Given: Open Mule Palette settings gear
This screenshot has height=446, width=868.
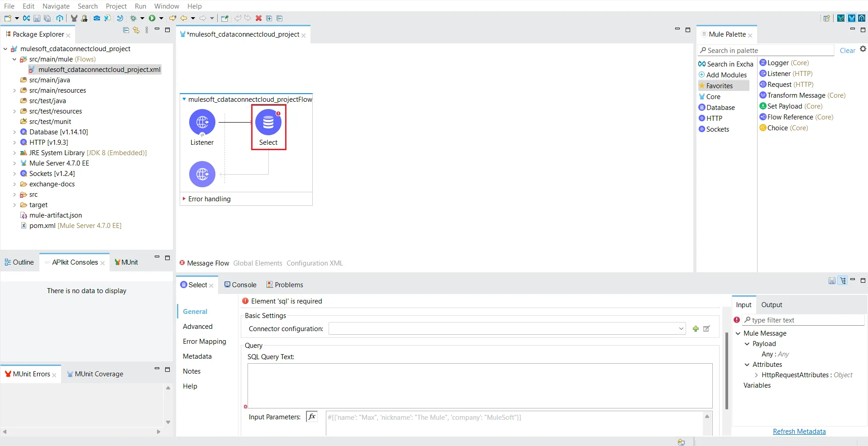Looking at the screenshot, I should coord(863,49).
